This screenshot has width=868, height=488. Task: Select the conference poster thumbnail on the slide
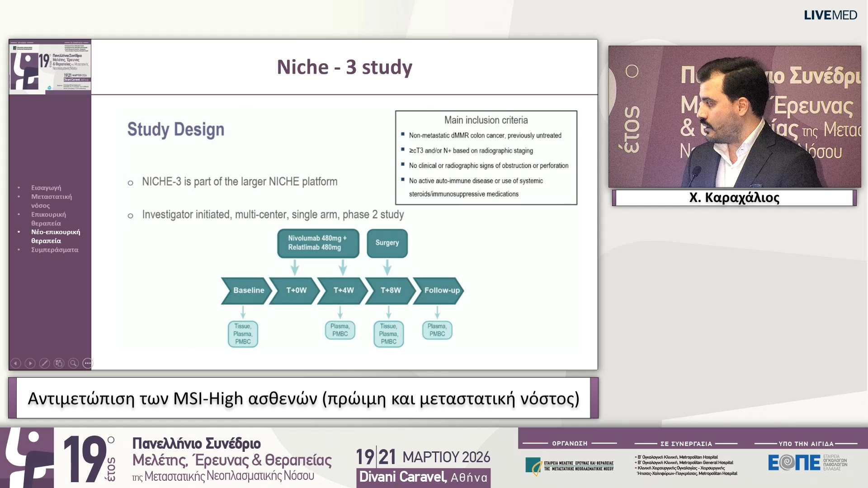[50, 67]
